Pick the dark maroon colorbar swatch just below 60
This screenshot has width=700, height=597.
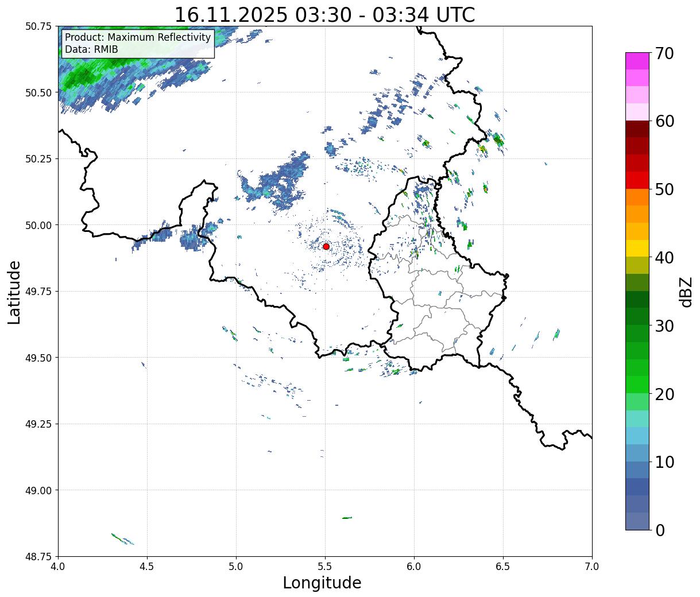pyautogui.click(x=637, y=129)
